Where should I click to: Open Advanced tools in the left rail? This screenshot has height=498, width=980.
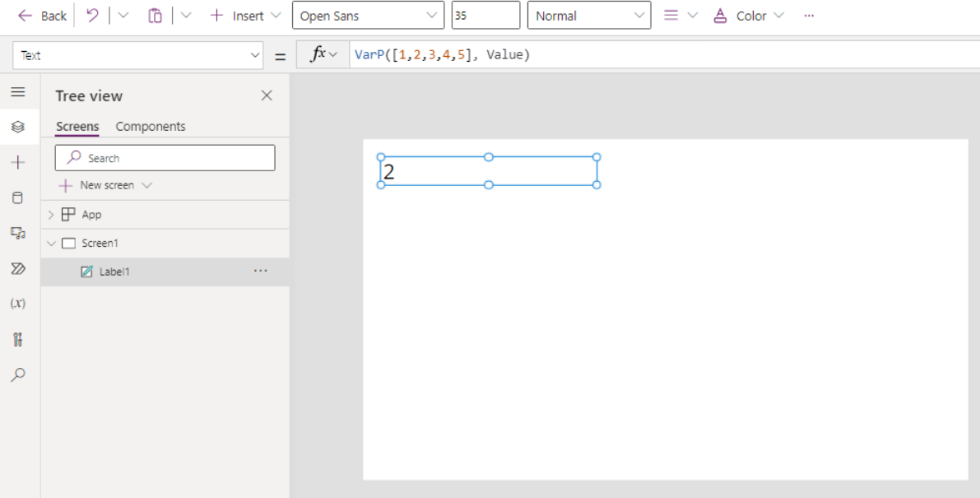click(x=18, y=338)
